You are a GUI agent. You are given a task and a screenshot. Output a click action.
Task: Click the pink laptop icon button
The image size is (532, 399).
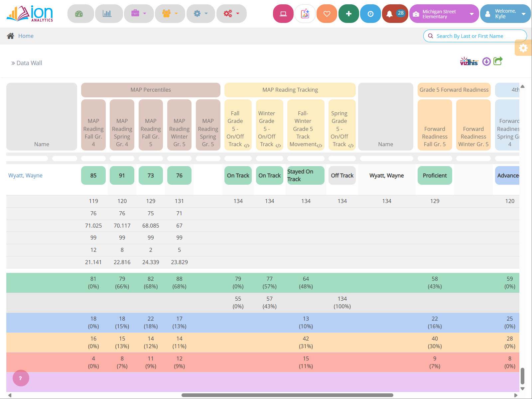click(x=283, y=14)
